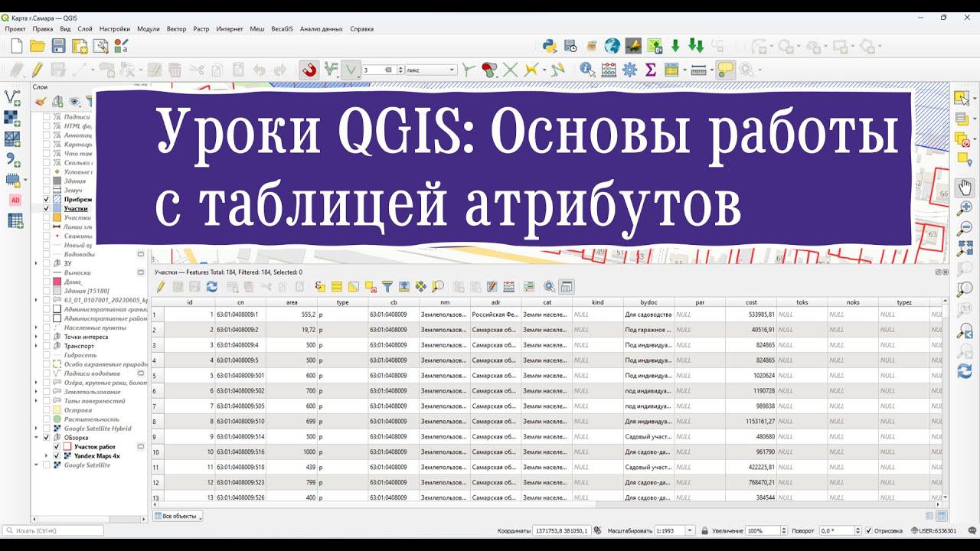980x551 pixels.
Task: Toggle the Участок работ layer checkbox
Action: click(x=57, y=447)
